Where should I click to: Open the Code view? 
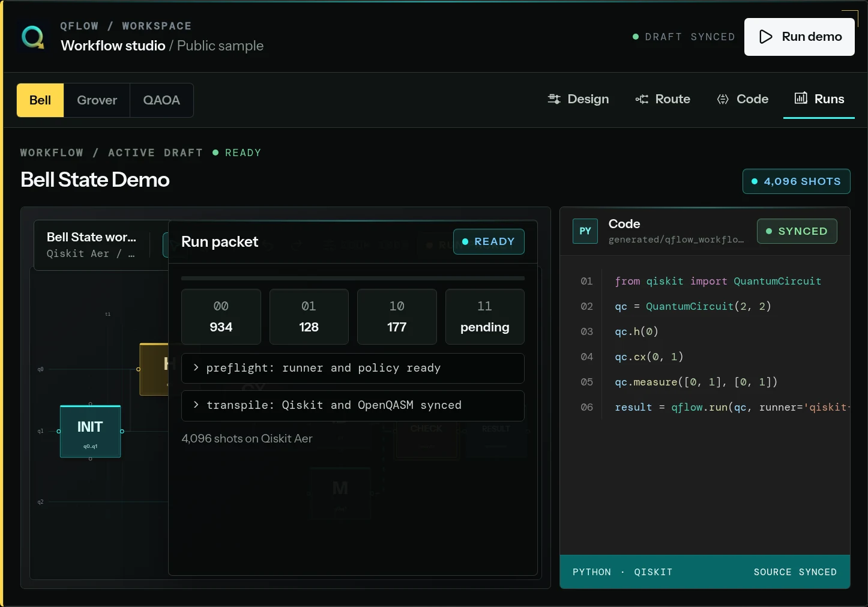coord(743,99)
